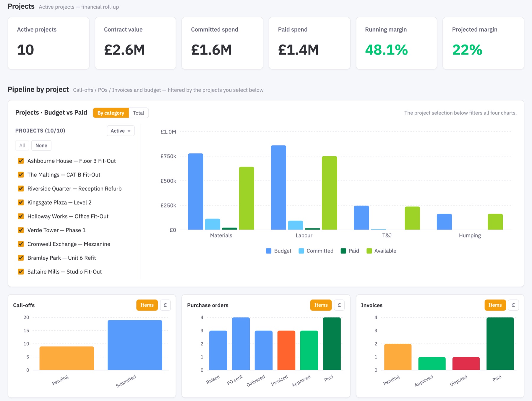
Task: Select the By category tab
Action: 111,113
